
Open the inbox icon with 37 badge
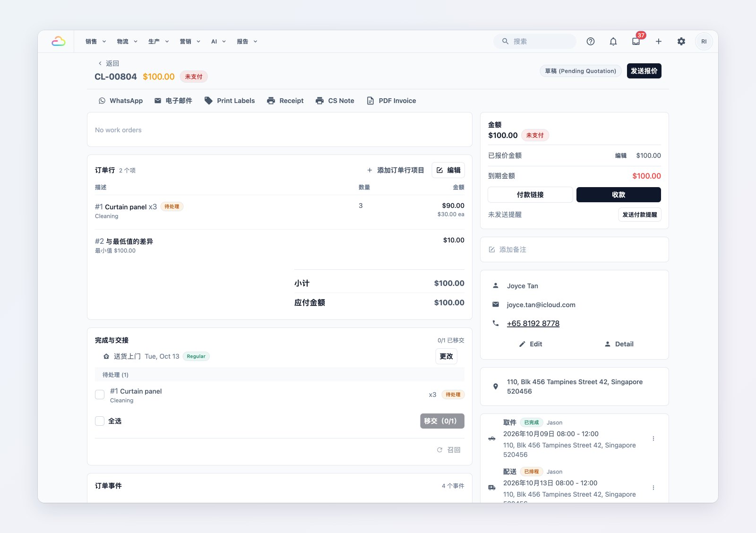point(636,42)
